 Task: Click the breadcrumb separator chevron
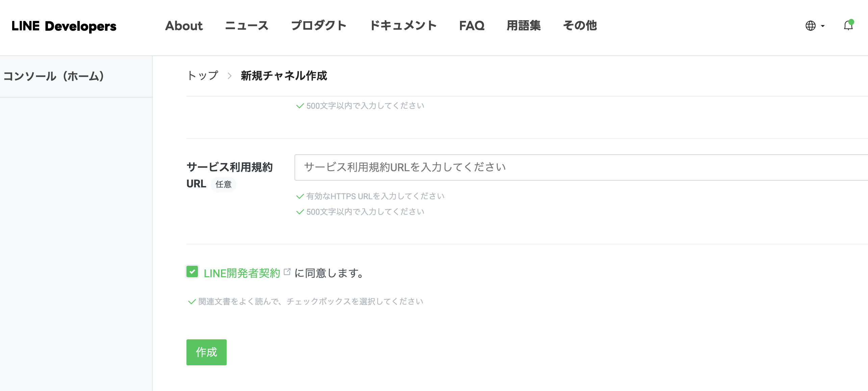tap(229, 76)
